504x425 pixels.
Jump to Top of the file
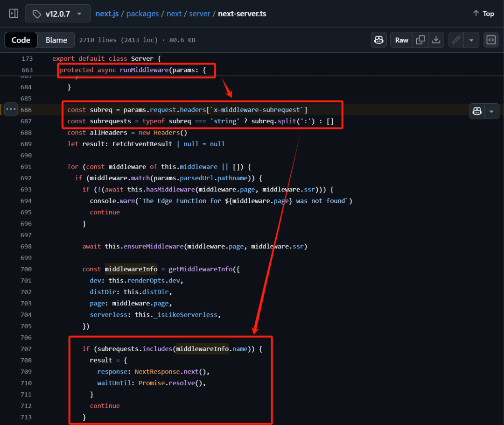tap(483, 14)
